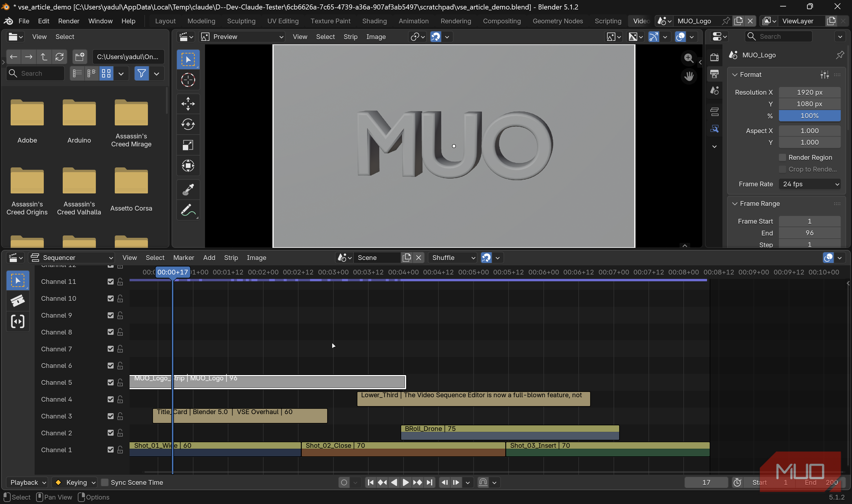This screenshot has width=852, height=504.
Task: Jump to the first frame
Action: click(370, 482)
